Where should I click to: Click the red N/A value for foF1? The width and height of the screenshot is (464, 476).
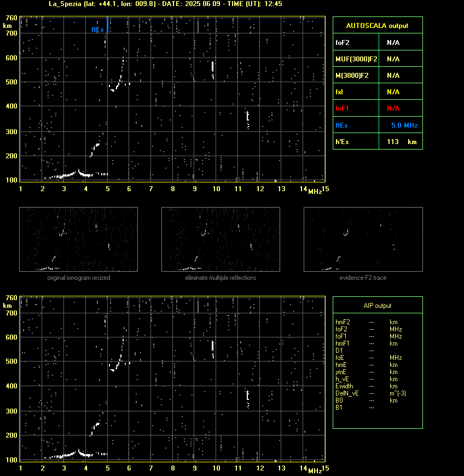pyautogui.click(x=393, y=108)
